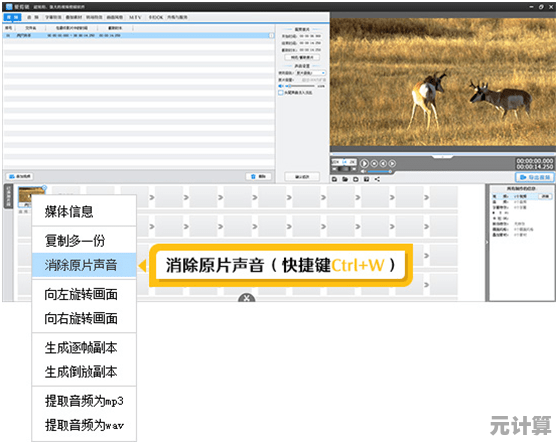Click the delete button with trash icon

259,176
